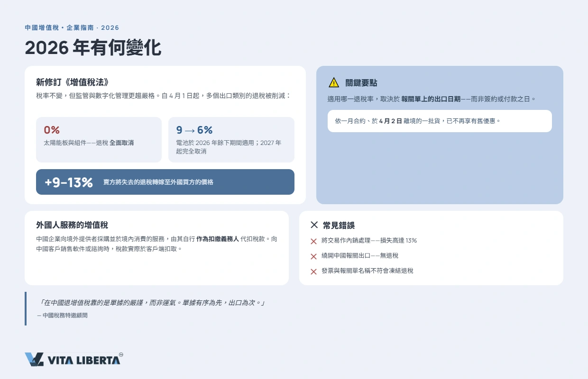The height and width of the screenshot is (379, 588).
Task: Click red cross next to 發票與報關單名稱不符
Action: coord(313,271)
